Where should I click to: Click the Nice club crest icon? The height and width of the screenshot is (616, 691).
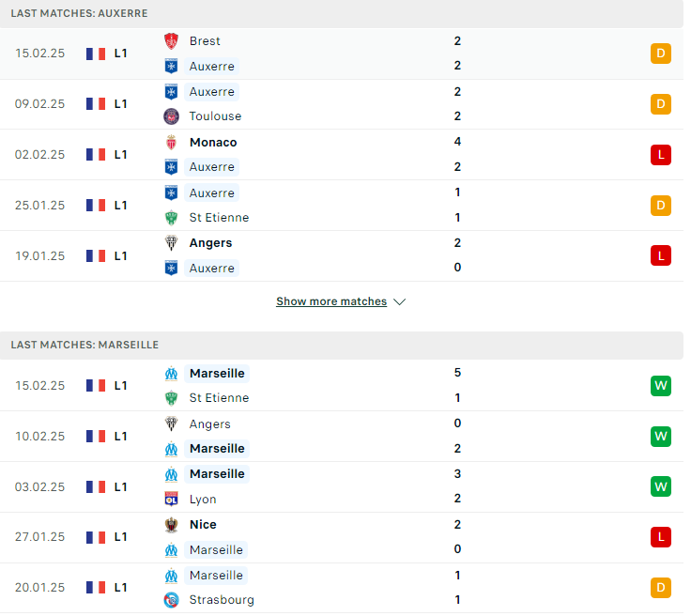pyautogui.click(x=172, y=525)
